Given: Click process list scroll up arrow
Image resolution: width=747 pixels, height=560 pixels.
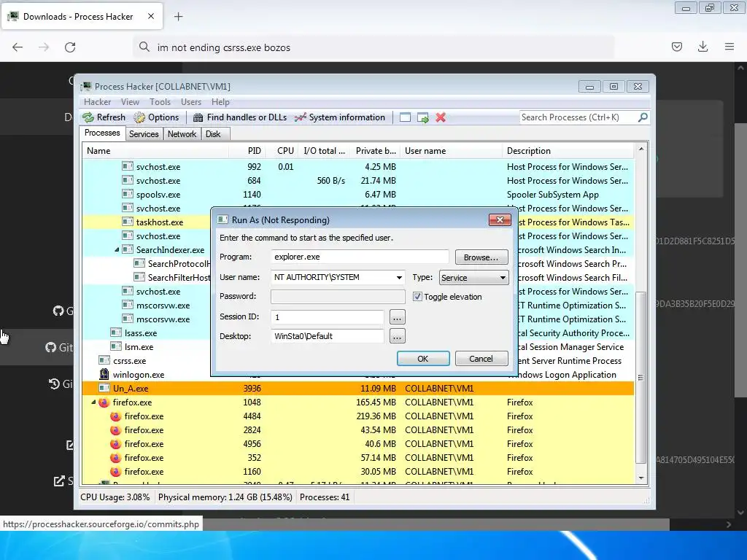Looking at the screenshot, I should click(x=641, y=149).
